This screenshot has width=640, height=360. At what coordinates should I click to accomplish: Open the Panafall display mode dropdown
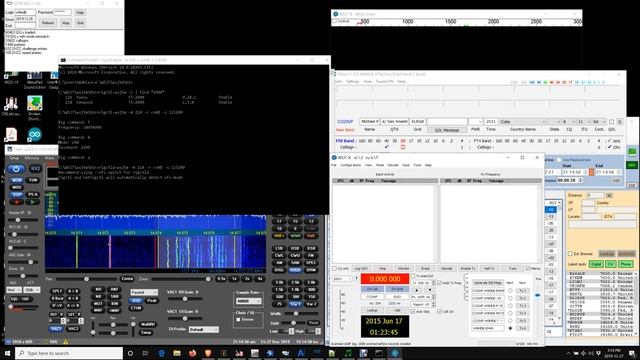[144, 292]
